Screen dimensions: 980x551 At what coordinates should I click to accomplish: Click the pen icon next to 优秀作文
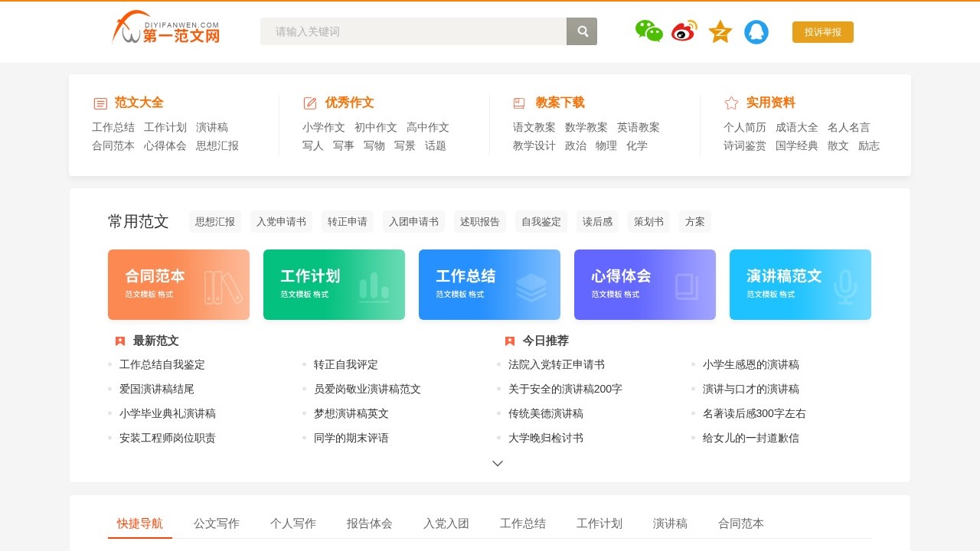(x=309, y=103)
